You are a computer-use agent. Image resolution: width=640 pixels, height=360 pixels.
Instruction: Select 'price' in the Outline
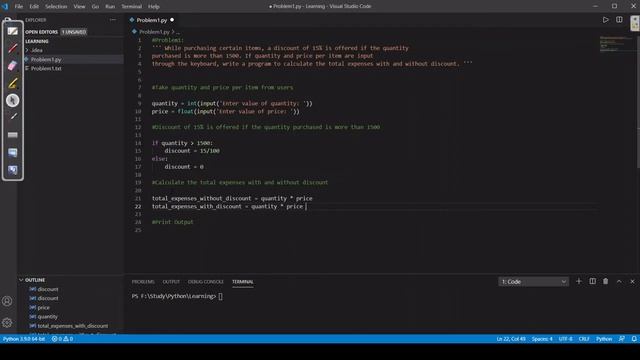click(43, 307)
